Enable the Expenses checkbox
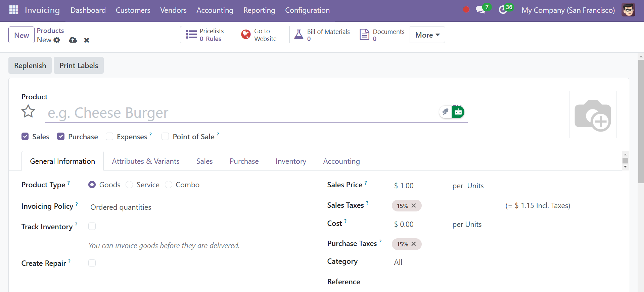644x292 pixels. 109,136
